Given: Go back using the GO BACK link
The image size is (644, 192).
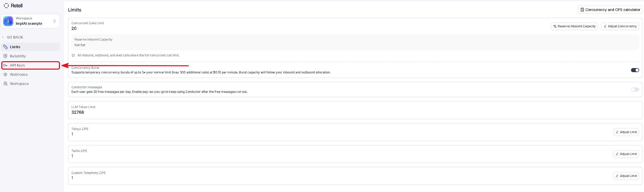Looking at the screenshot, I should click(15, 37).
